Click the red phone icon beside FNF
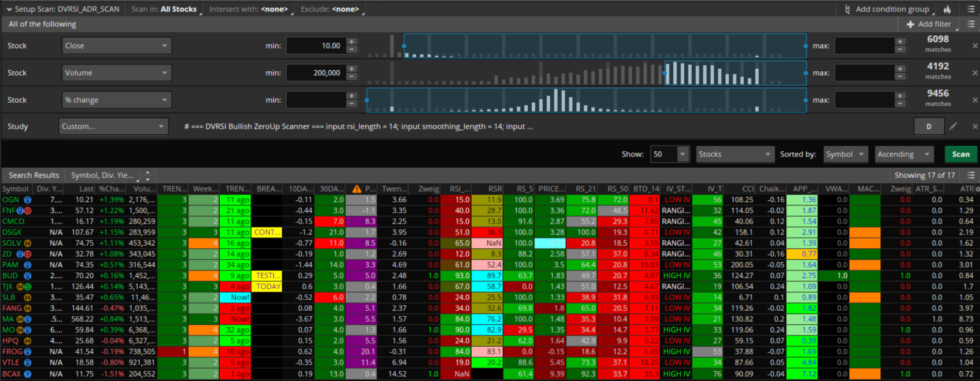 tap(28, 211)
